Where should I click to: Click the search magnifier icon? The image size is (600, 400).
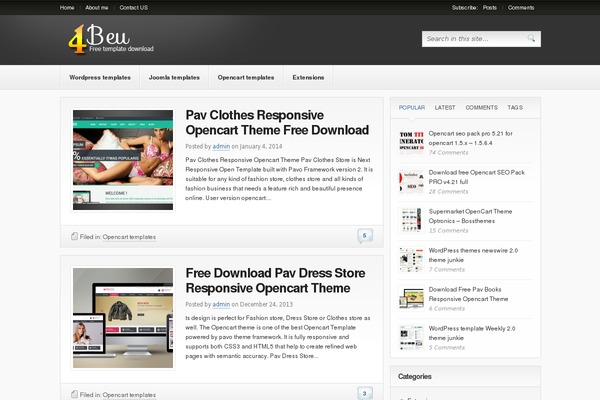click(531, 38)
